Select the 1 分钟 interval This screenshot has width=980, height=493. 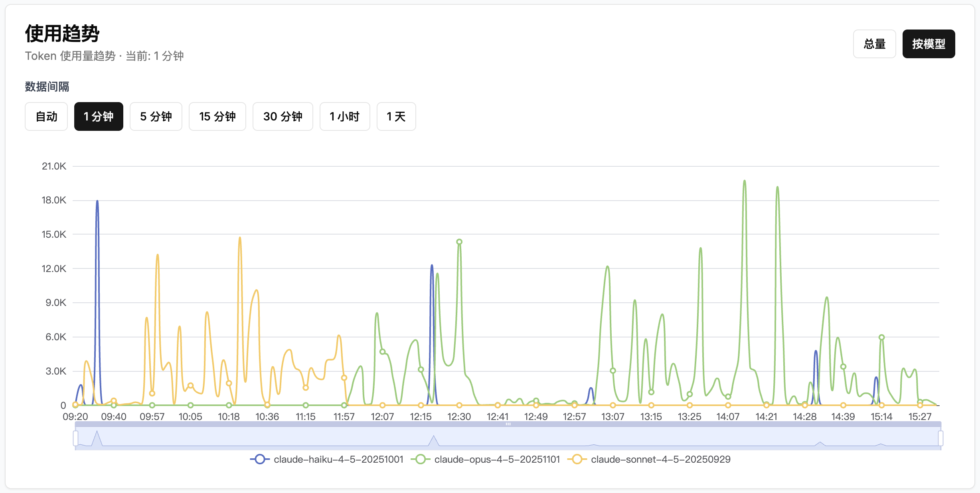[x=99, y=116]
